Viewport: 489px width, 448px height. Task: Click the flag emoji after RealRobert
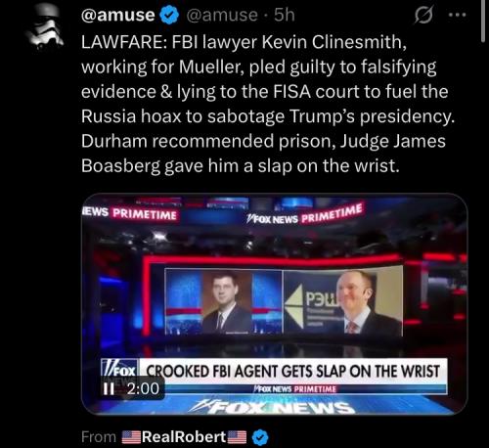pyautogui.click(x=237, y=437)
